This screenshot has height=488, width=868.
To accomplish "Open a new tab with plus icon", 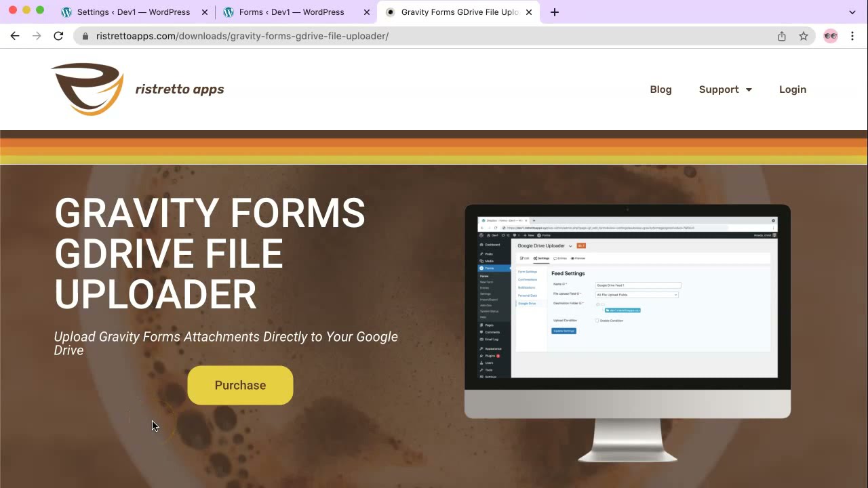I will [x=555, y=12].
